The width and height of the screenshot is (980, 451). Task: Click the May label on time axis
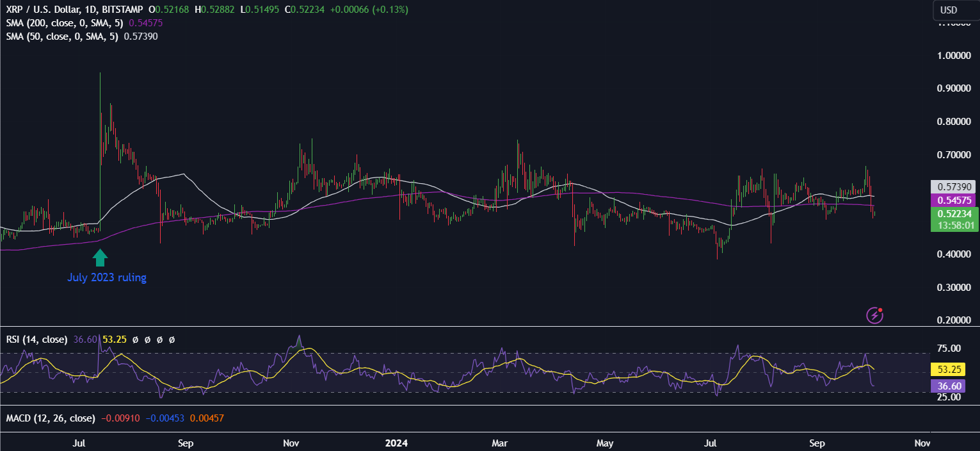coord(605,443)
